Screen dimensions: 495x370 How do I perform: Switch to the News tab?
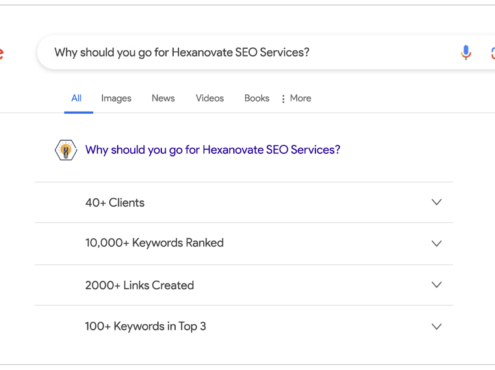pos(163,98)
